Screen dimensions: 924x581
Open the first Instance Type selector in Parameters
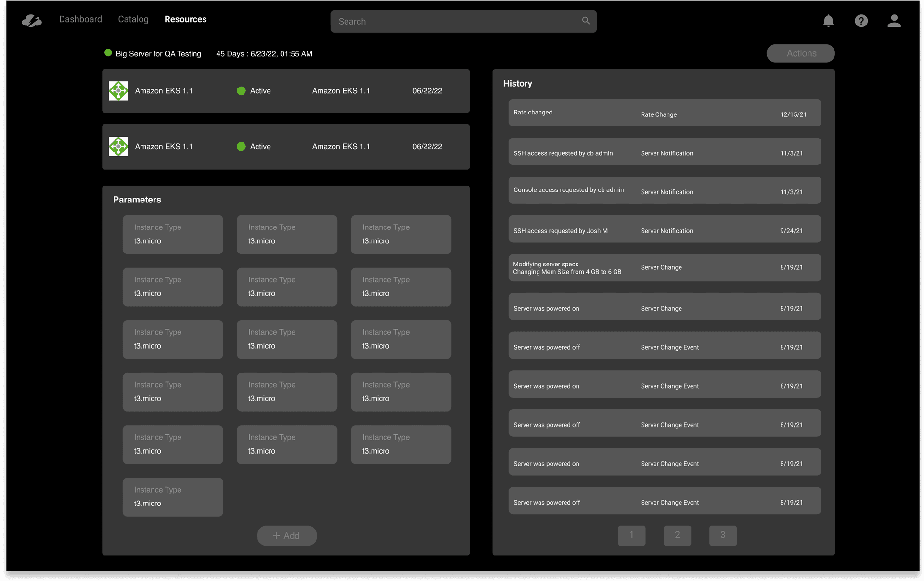click(173, 234)
